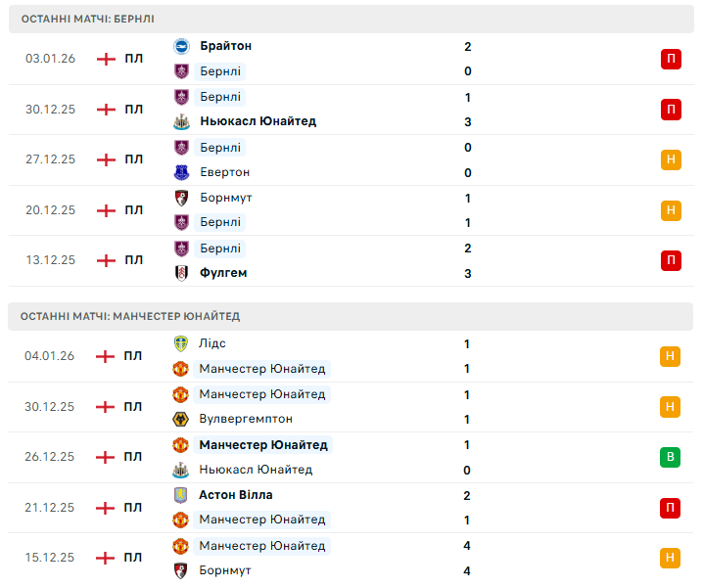Click the Bournemouth crest in the 20.12.25 match
Image resolution: width=703 pixels, height=588 pixels.
(x=180, y=198)
